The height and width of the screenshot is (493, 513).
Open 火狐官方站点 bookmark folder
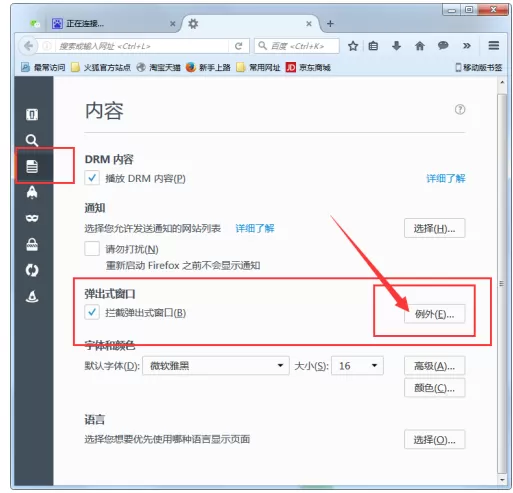pos(101,68)
